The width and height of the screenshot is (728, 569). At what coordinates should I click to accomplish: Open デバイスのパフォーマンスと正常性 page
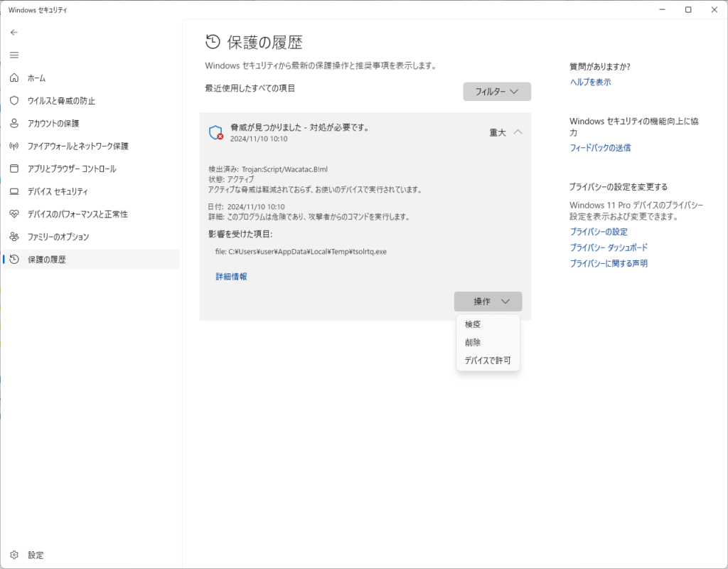77,214
